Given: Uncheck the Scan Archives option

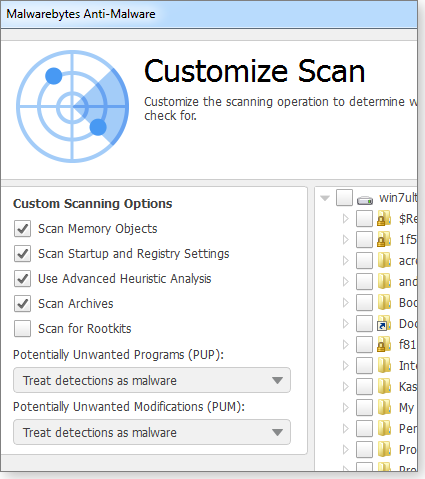Looking at the screenshot, I should pos(22,304).
